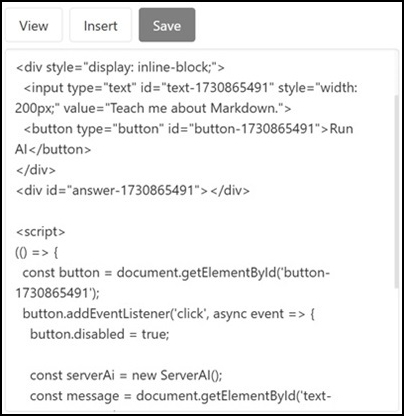Open the View button

(x=34, y=26)
